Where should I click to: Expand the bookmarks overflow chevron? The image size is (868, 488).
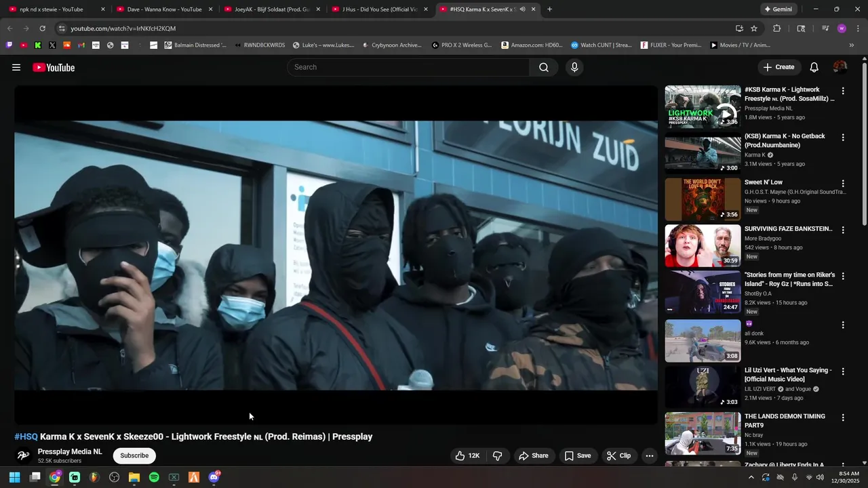[852, 45]
